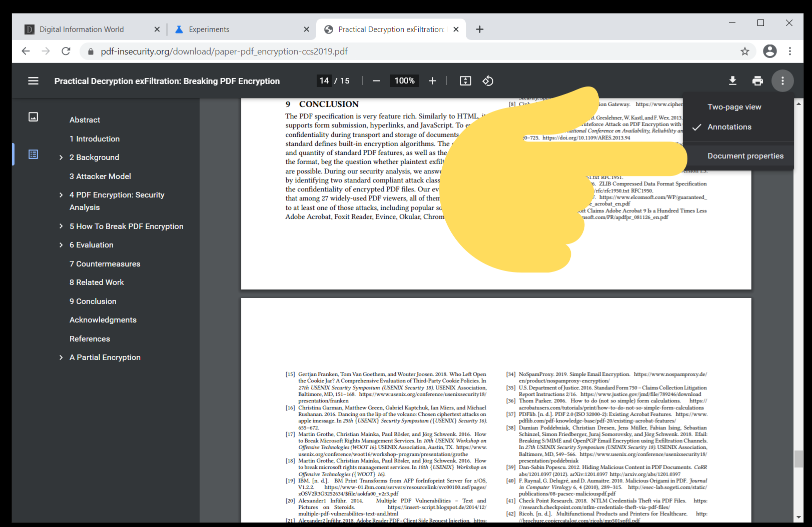Viewport: 812px width, 527px height.
Task: Download the PDF file
Action: point(732,80)
